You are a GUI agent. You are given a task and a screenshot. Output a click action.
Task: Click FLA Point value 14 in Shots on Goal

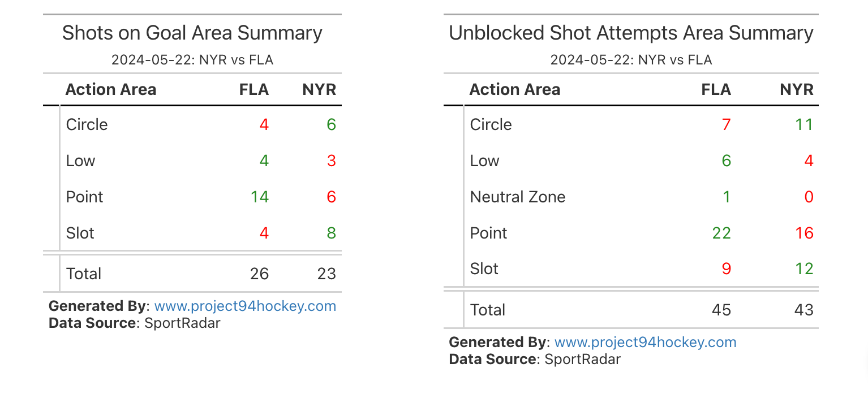(259, 197)
